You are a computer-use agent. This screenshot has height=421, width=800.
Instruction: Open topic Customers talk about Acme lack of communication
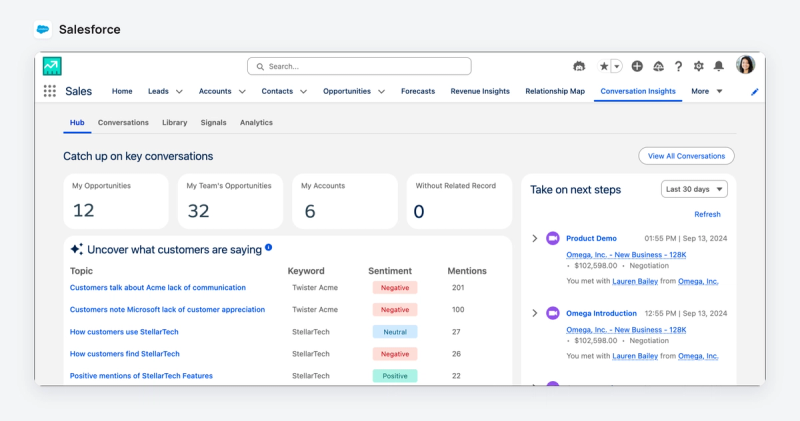158,288
